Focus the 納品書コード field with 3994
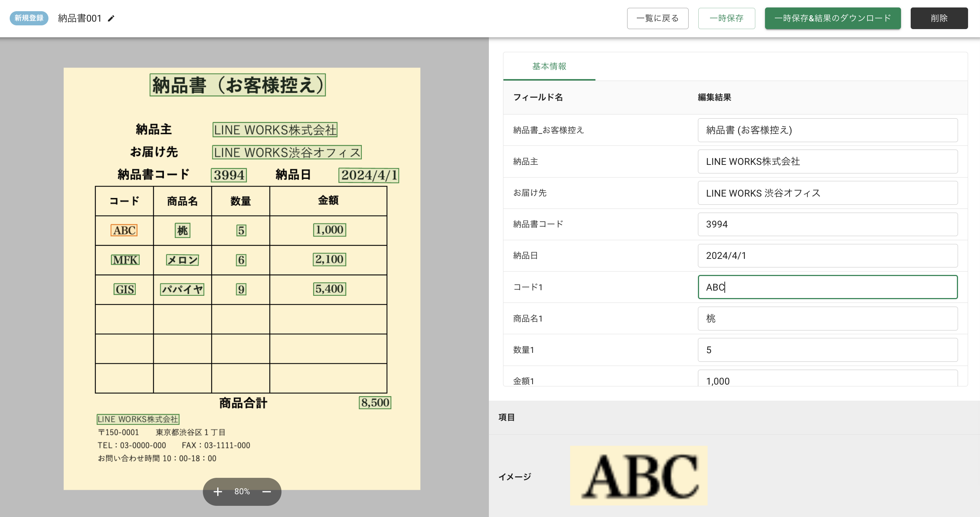 pos(828,224)
